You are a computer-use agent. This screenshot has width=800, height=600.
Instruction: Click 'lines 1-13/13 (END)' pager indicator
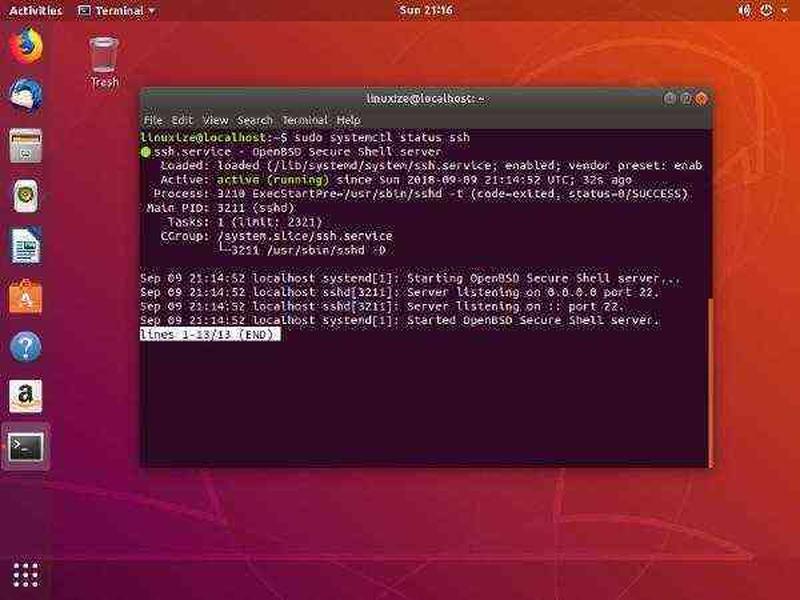[210, 335]
